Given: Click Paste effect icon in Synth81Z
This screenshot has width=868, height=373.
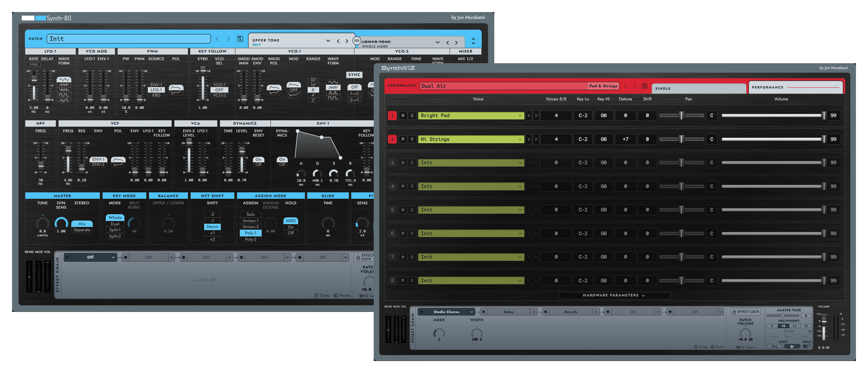Looking at the screenshot, I should tap(717, 347).
